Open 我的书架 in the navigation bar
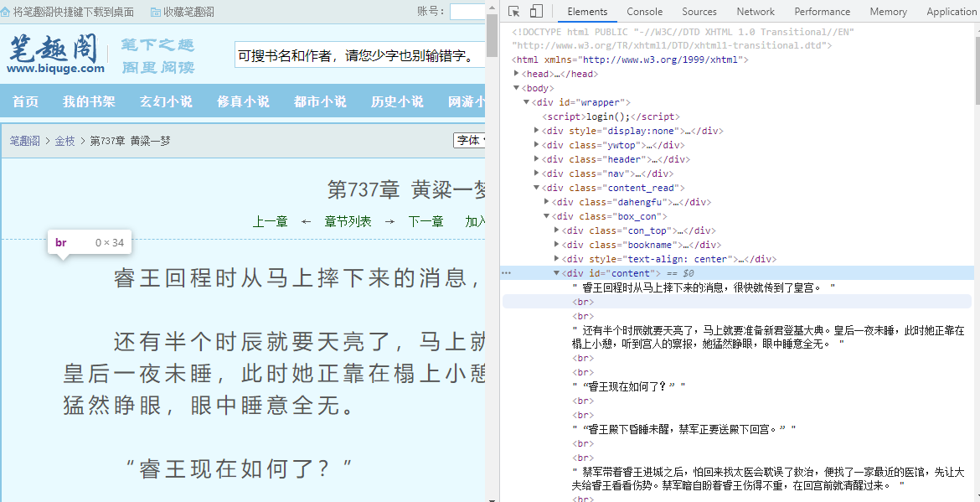The height and width of the screenshot is (502, 980). (89, 101)
